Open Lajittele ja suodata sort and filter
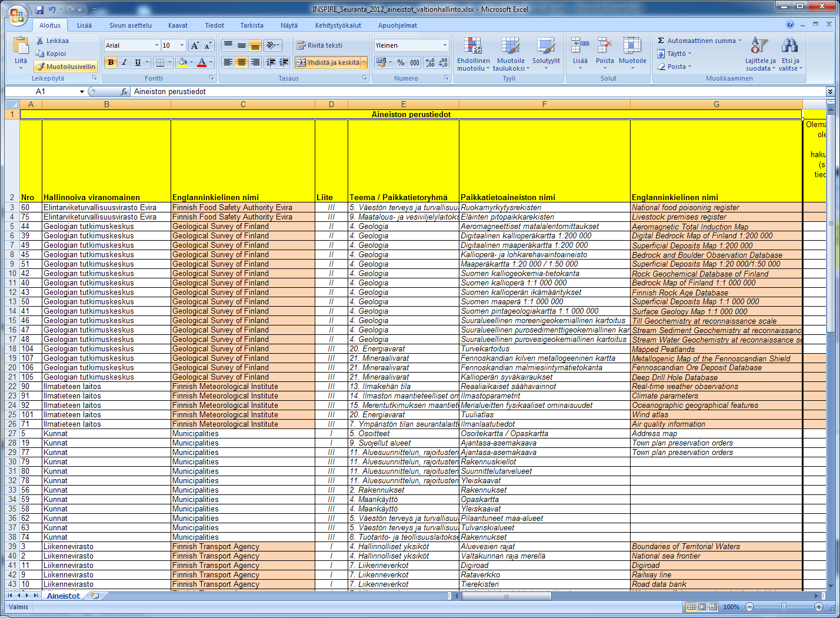This screenshot has width=840, height=618. (760, 54)
